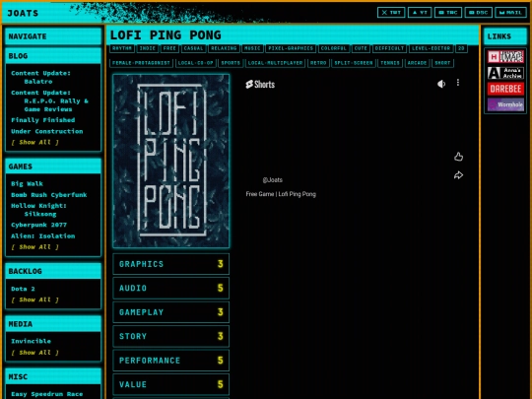Open Under Construction blog post
This screenshot has width=532, height=399.
pos(47,131)
